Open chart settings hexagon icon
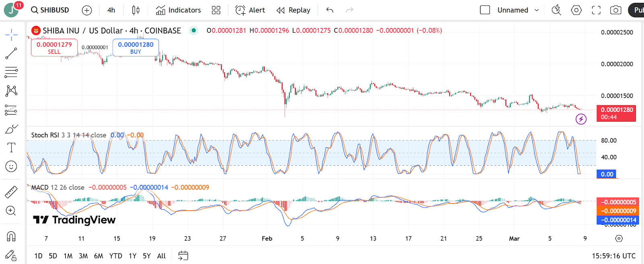644x264 pixels. (576, 10)
